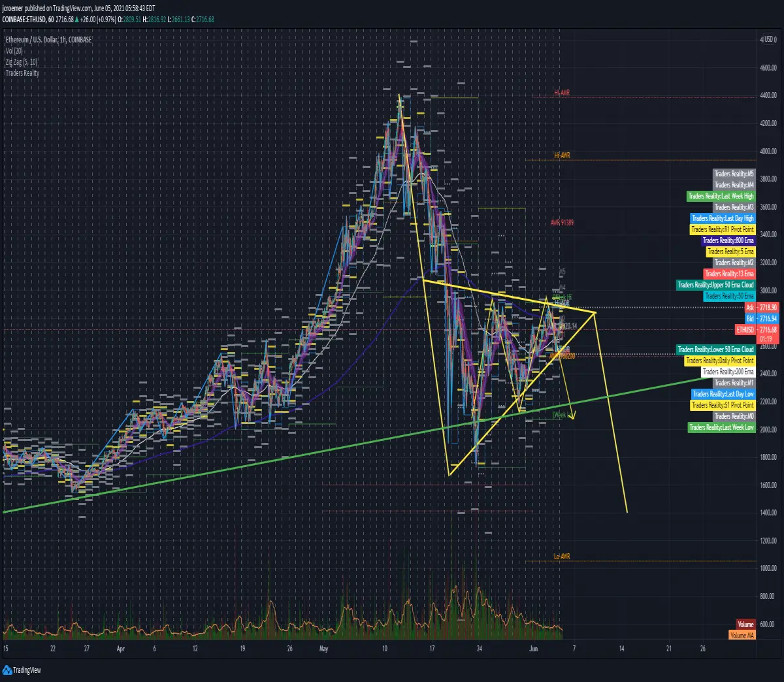Click the red Volume label
The image size is (784, 682).
coord(745,625)
